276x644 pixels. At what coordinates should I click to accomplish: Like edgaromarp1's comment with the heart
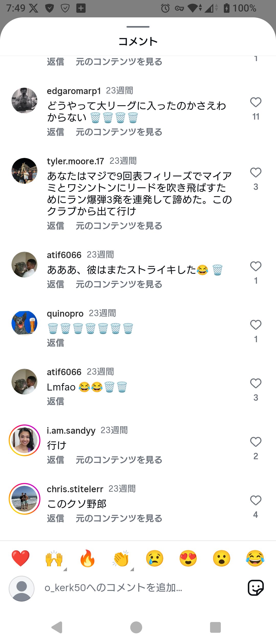[x=256, y=102]
